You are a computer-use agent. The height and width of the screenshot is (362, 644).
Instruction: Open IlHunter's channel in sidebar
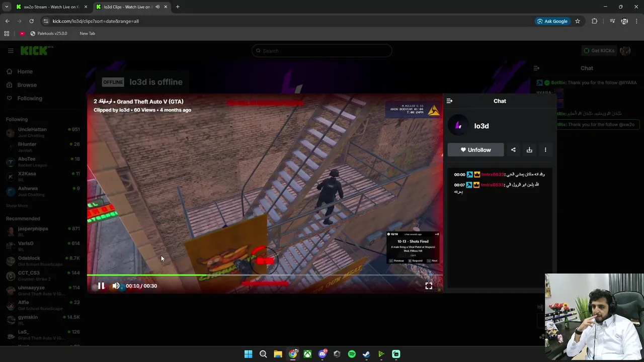tap(43, 147)
